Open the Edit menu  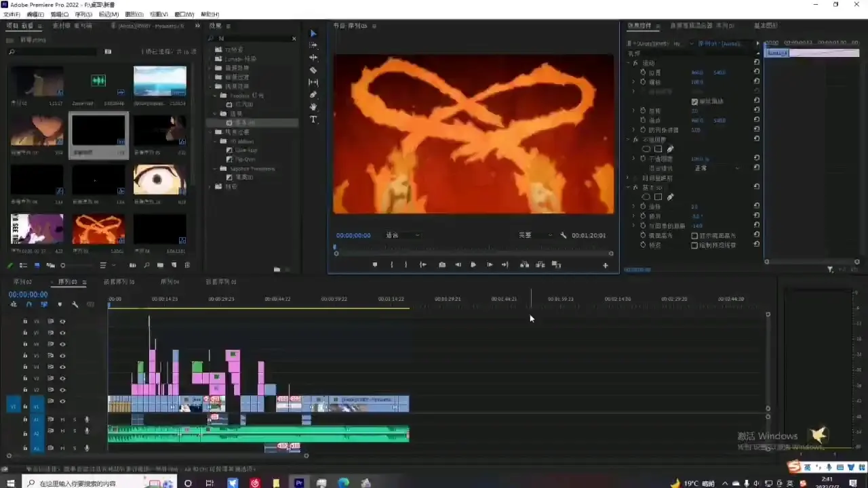click(x=35, y=14)
